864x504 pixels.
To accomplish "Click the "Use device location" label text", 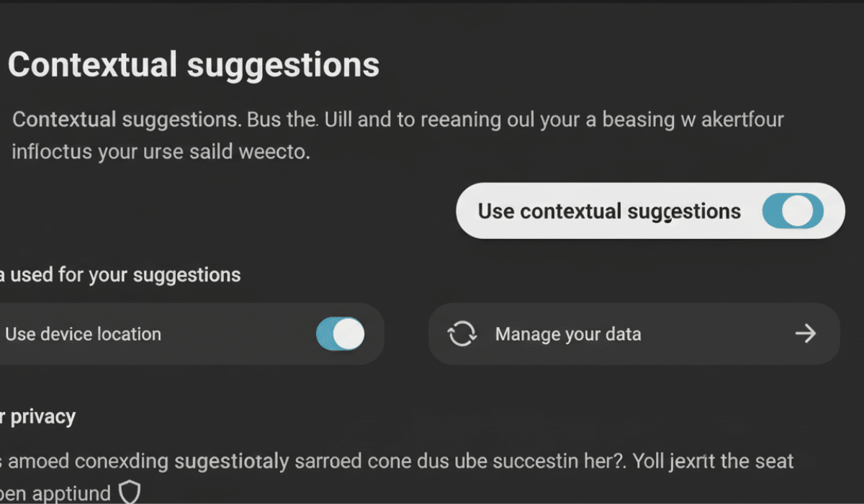I will click(83, 334).
